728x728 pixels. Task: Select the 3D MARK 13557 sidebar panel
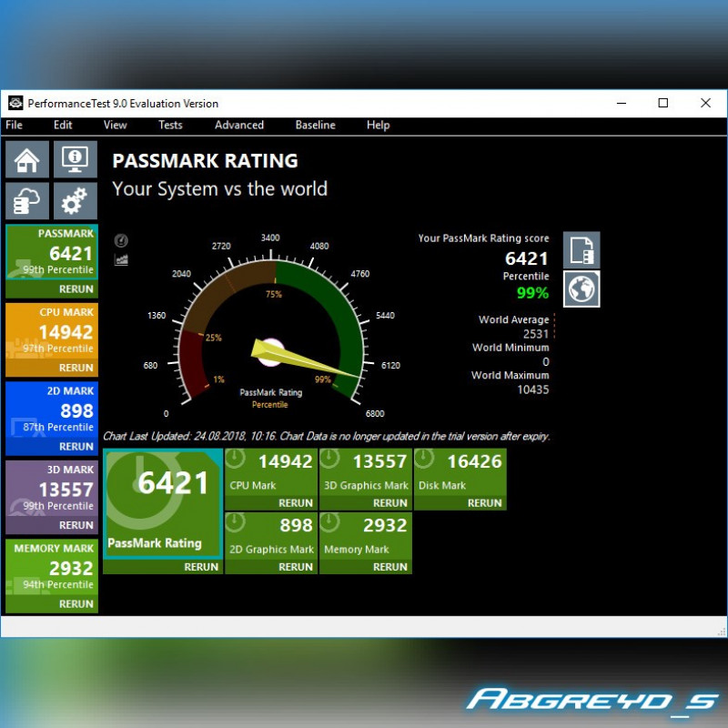pos(52,488)
